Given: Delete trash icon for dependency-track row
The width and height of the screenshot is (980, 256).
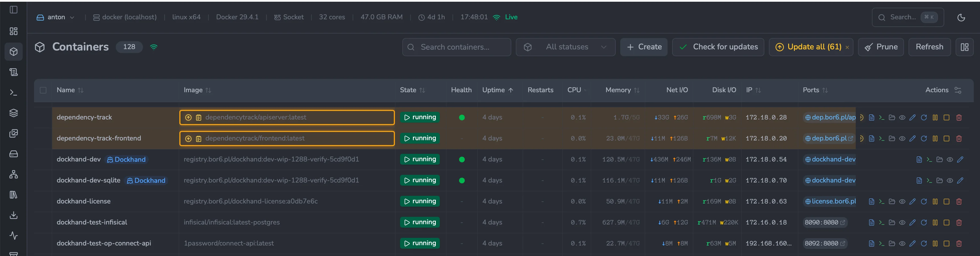Looking at the screenshot, I should tap(959, 117).
